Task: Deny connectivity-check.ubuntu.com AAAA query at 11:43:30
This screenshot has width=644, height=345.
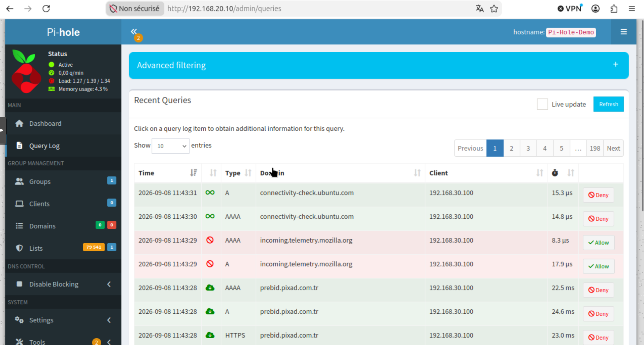Action: 598,219
